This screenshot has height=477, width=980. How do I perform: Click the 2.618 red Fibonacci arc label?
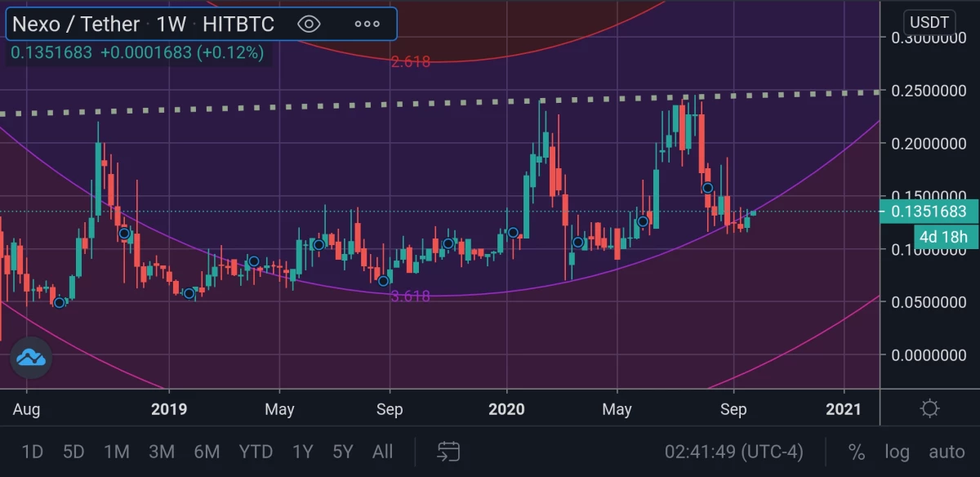click(x=410, y=62)
